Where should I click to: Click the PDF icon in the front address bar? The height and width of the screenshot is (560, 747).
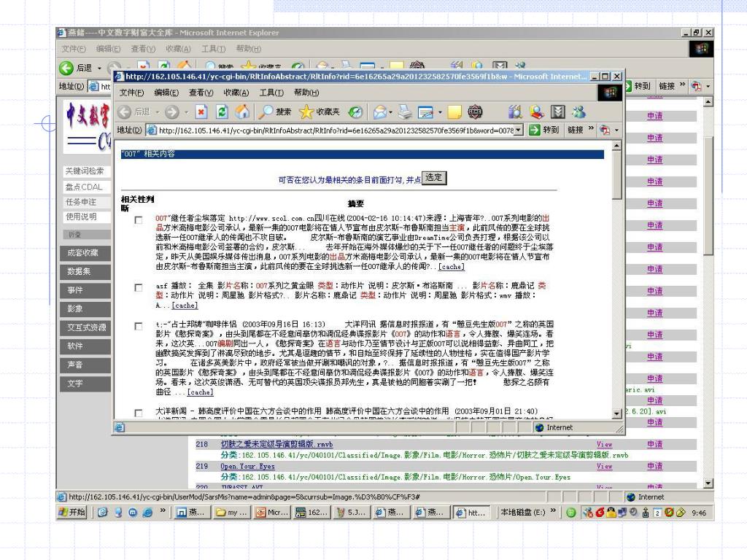pyautogui.click(x=605, y=130)
